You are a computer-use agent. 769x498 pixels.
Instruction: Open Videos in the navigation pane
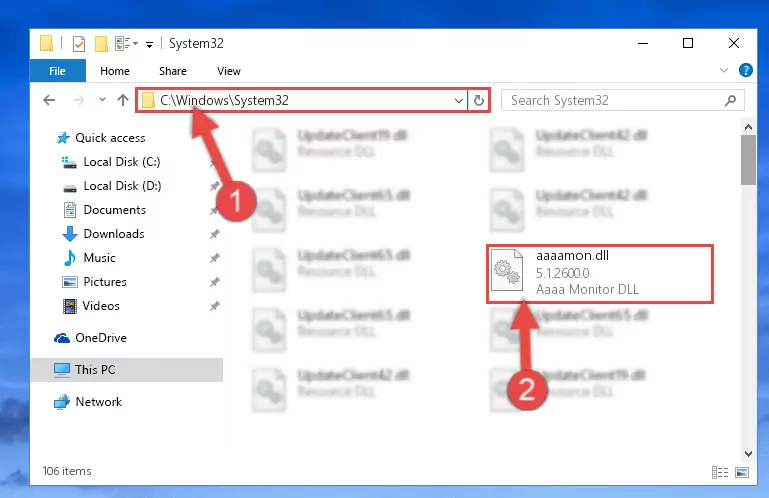pyautogui.click(x=101, y=306)
